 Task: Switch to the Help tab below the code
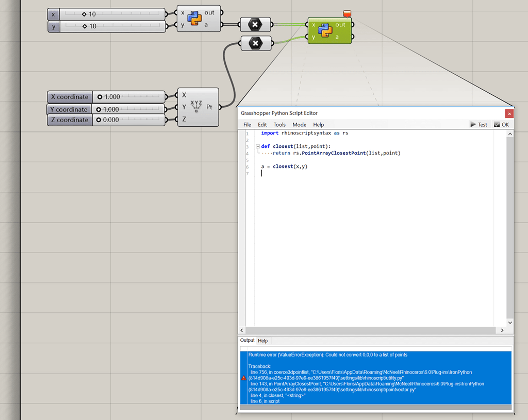pos(263,340)
